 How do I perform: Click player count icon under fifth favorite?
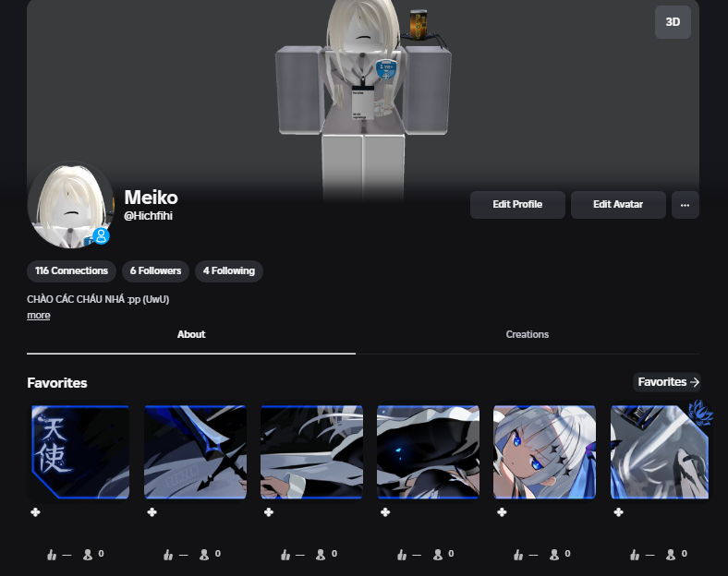point(554,555)
